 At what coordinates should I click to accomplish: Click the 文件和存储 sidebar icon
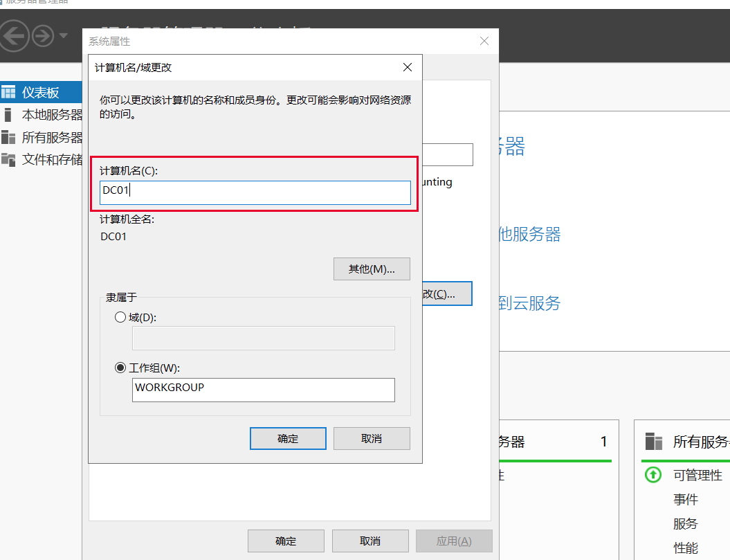click(x=8, y=159)
